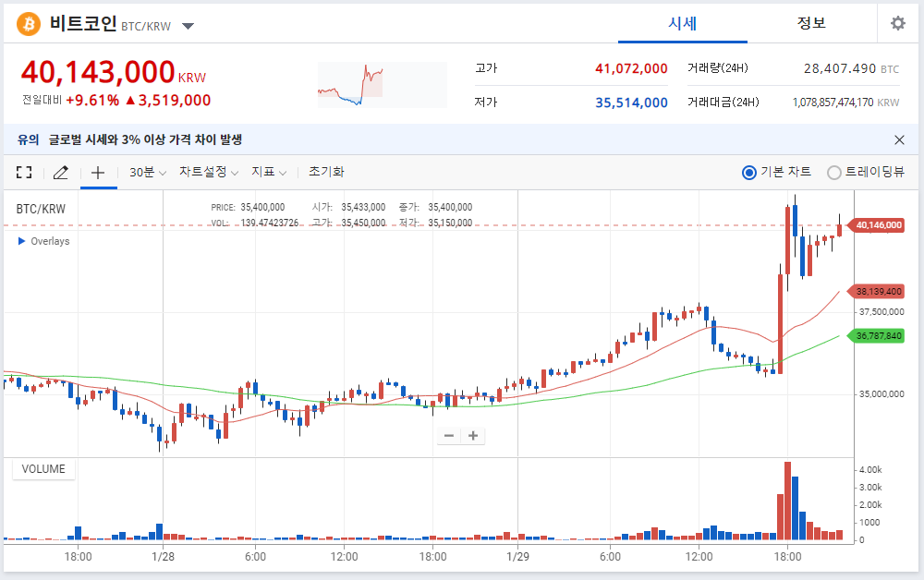Viewport: 924px width, 580px height.
Task: Open the 차트설정 dropdown
Action: [209, 172]
